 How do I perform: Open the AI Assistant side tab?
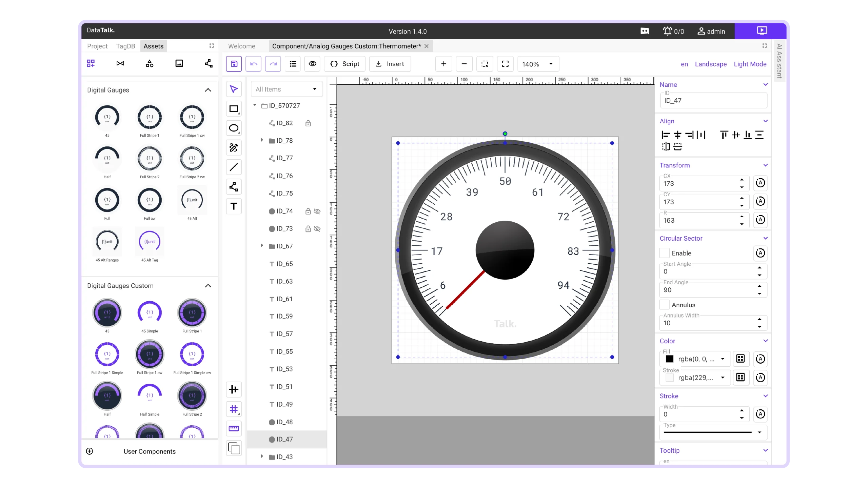(x=779, y=61)
